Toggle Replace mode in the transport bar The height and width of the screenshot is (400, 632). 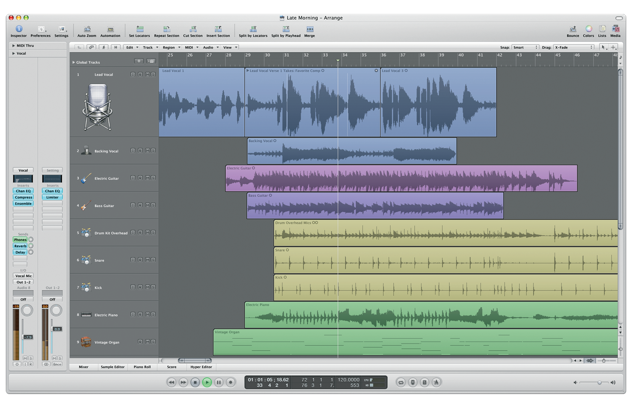coord(424,382)
